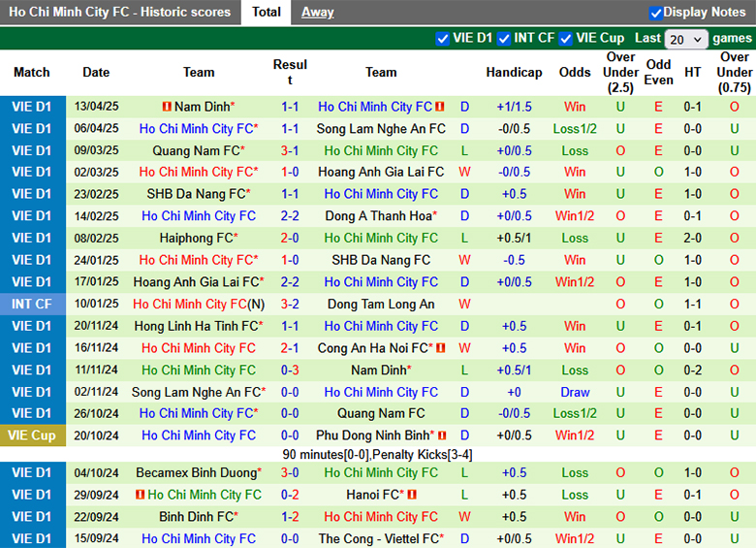756x548 pixels.
Task: Click red card icon beside Hanoi FC
Action: [x=412, y=495]
